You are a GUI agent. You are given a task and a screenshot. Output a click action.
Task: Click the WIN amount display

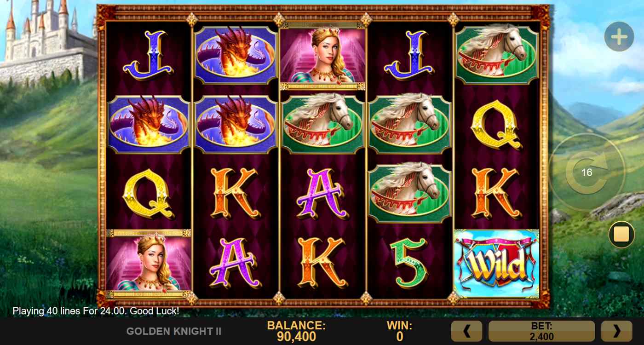click(399, 331)
